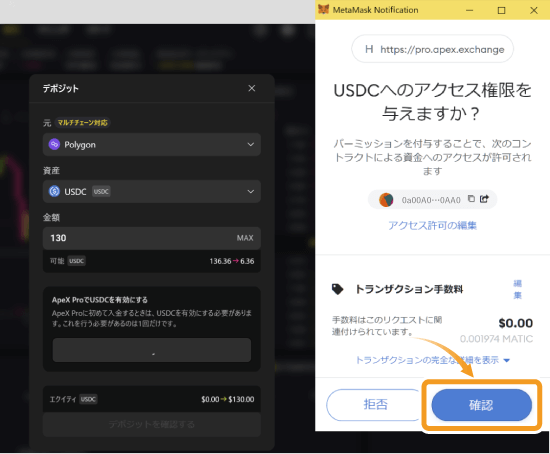Copy contract address 0a00A0...0AA0

click(471, 199)
